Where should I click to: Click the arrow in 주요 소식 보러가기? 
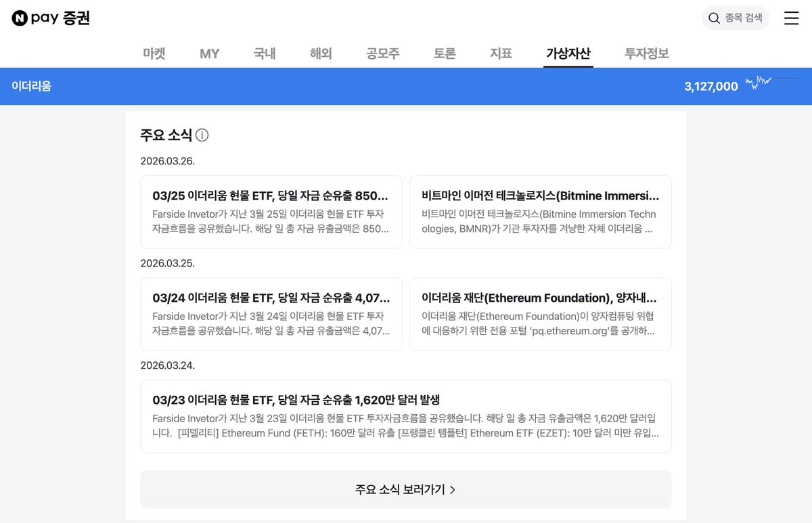453,490
